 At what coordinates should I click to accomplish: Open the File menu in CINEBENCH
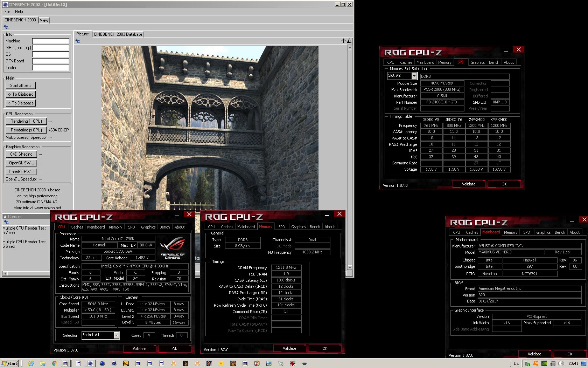click(7, 12)
